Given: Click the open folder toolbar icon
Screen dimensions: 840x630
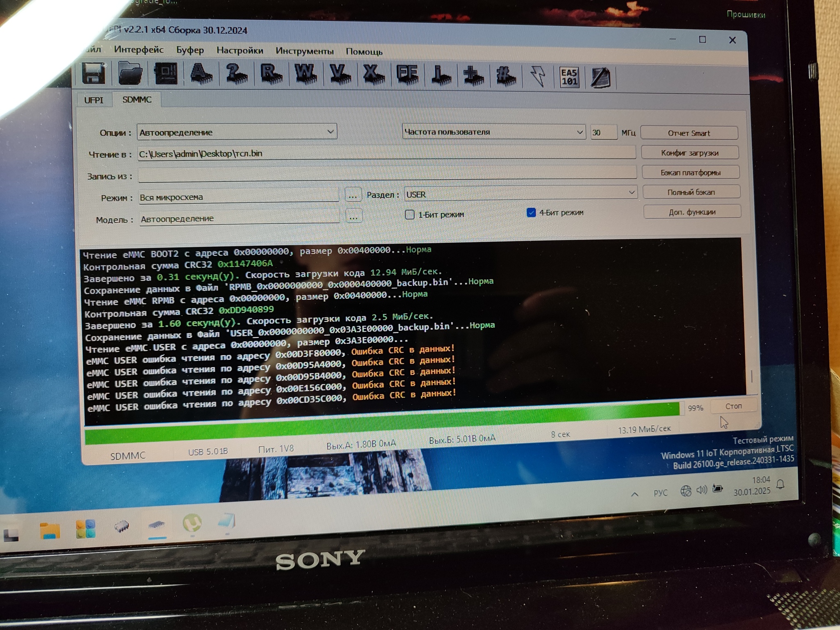Looking at the screenshot, I should tap(130, 73).
